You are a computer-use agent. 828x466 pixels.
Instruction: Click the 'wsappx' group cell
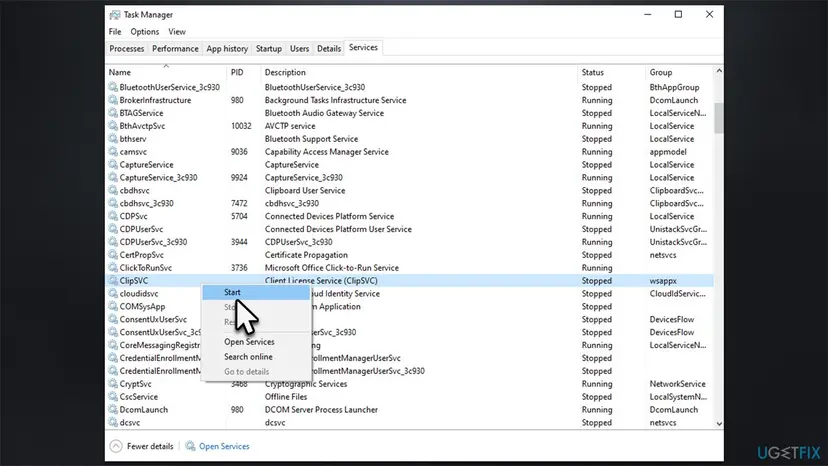[x=663, y=281]
